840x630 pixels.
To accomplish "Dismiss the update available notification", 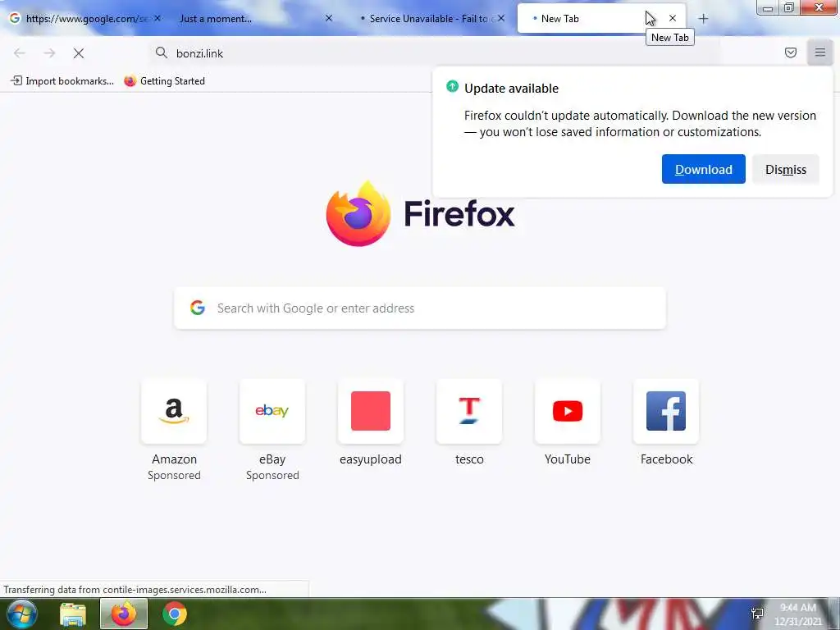I will pyautogui.click(x=785, y=169).
